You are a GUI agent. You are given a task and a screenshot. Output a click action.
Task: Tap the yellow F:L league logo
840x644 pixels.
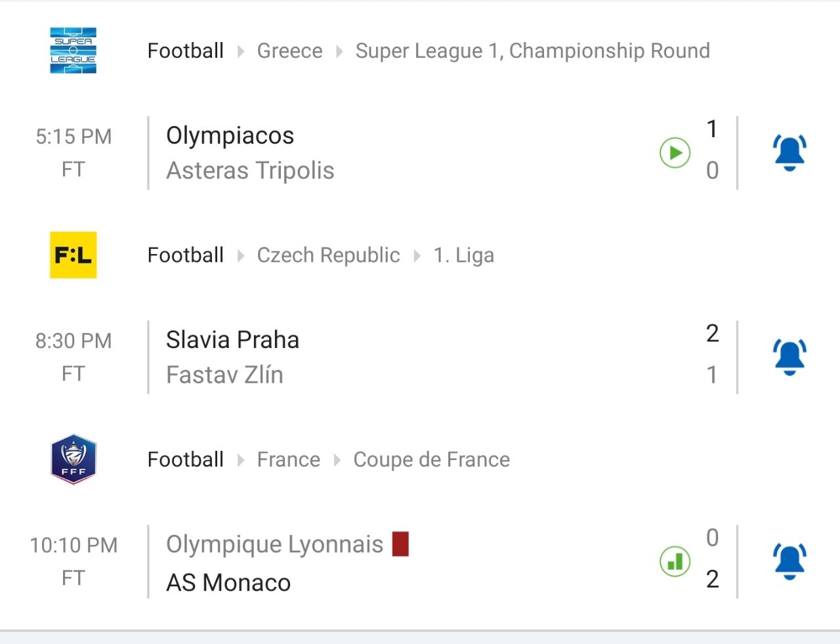coord(73,255)
